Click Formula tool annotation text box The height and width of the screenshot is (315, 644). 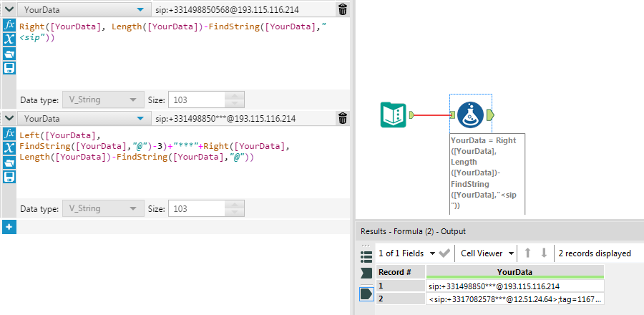click(487, 174)
